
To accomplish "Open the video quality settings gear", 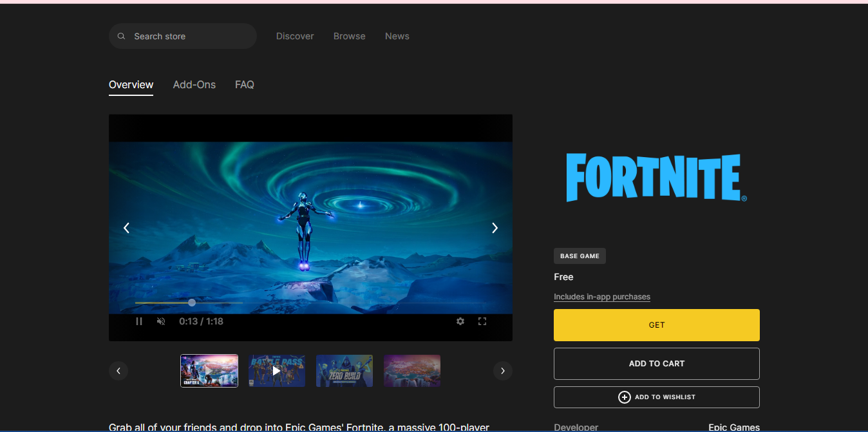I will point(460,321).
